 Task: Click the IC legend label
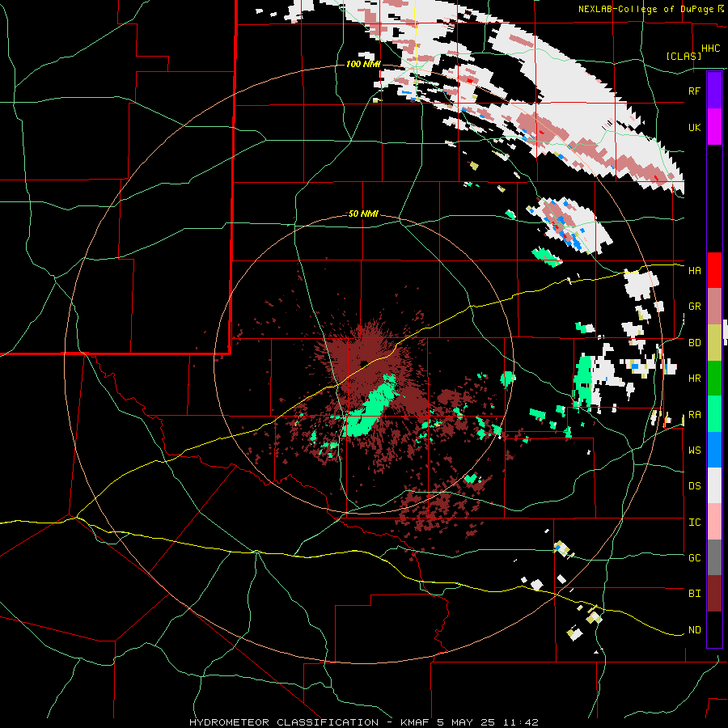pos(694,523)
